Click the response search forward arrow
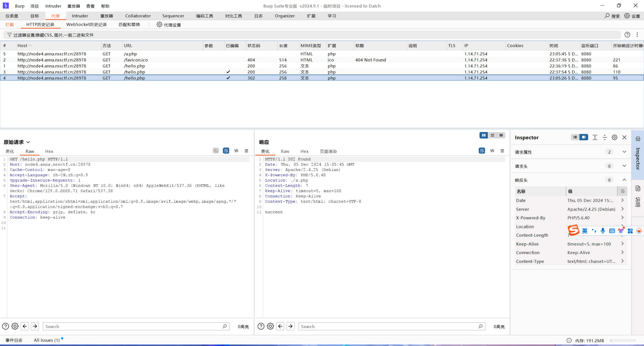 290,326
